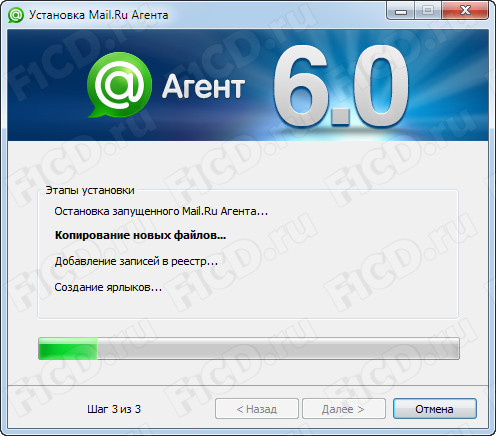Click the Агент text in the banner
496x436 pixels.
[203, 87]
